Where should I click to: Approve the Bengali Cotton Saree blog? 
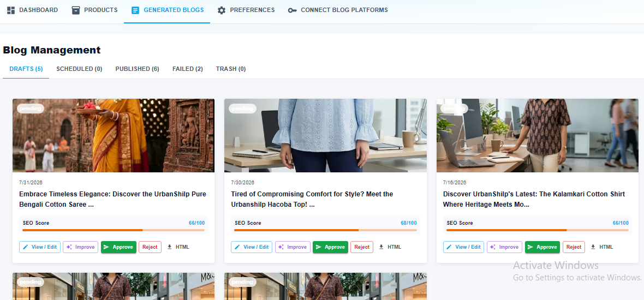[x=118, y=247]
